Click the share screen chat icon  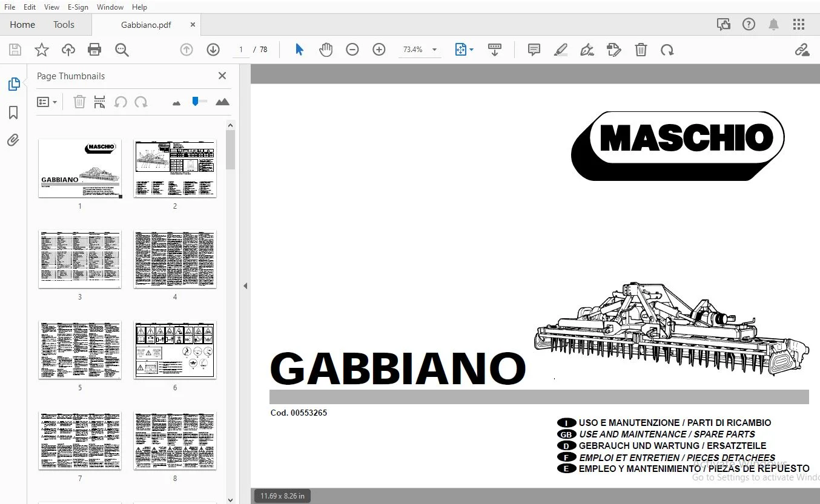(x=724, y=24)
